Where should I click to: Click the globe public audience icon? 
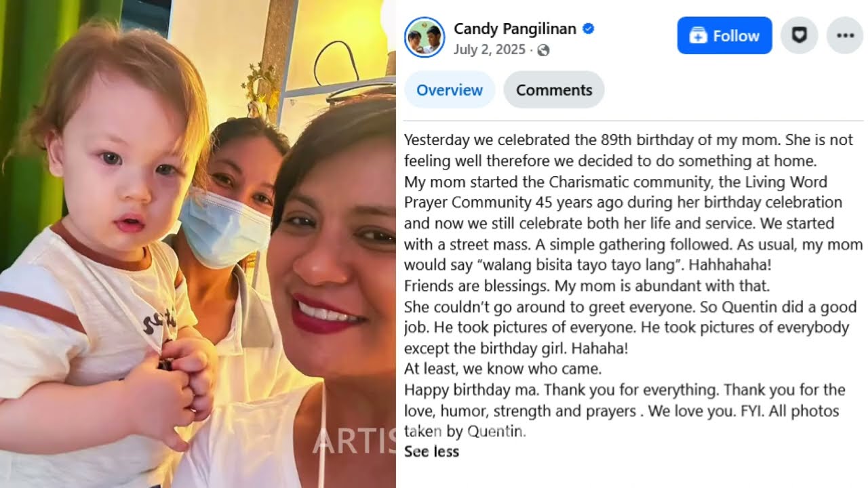point(543,50)
